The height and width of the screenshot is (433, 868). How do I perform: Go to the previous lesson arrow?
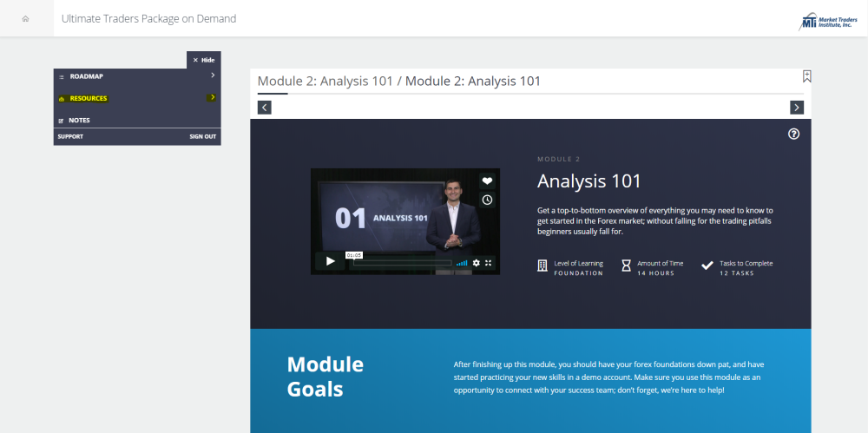265,108
